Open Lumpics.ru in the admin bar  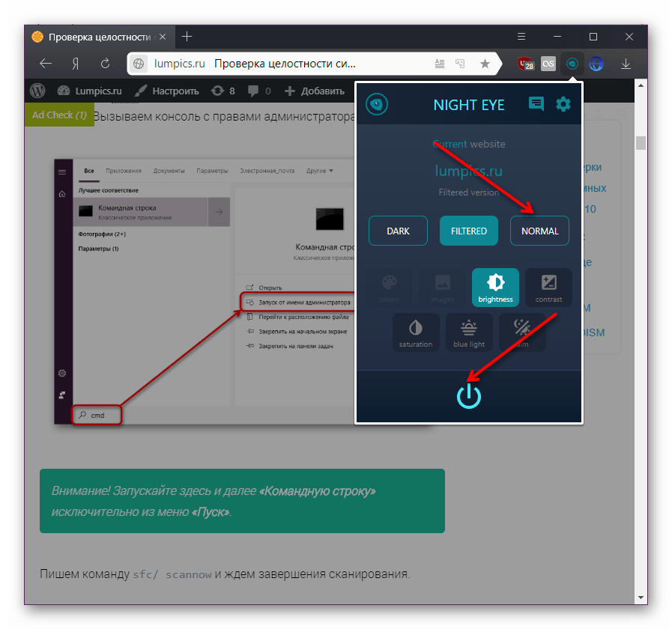pyautogui.click(x=90, y=91)
